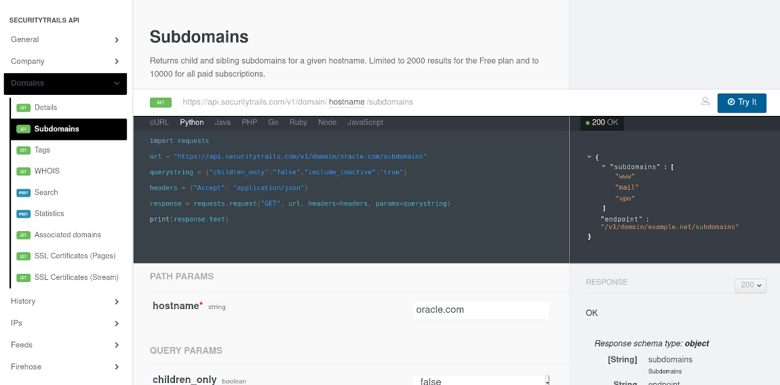
Task: Click the hostname input field with oracle.com
Action: [x=481, y=310]
